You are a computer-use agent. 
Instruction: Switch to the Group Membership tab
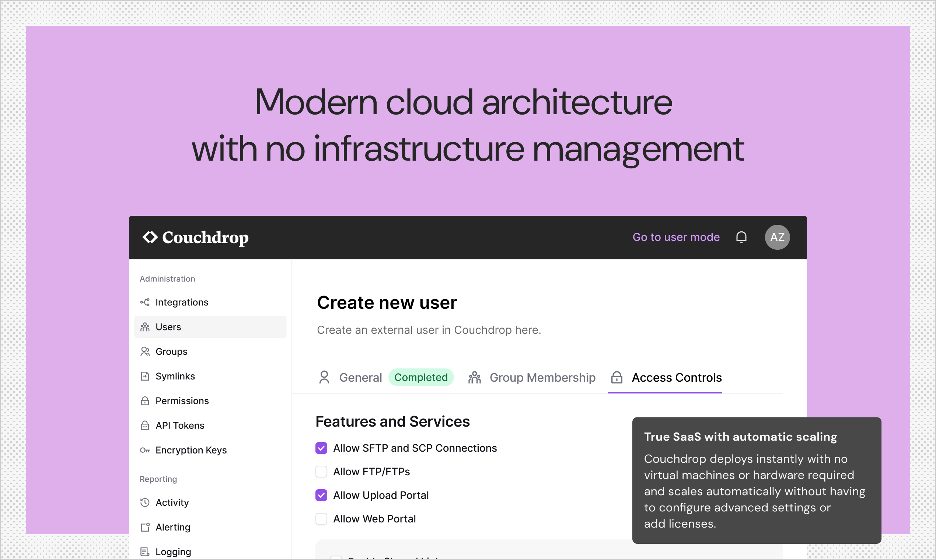coord(542,378)
